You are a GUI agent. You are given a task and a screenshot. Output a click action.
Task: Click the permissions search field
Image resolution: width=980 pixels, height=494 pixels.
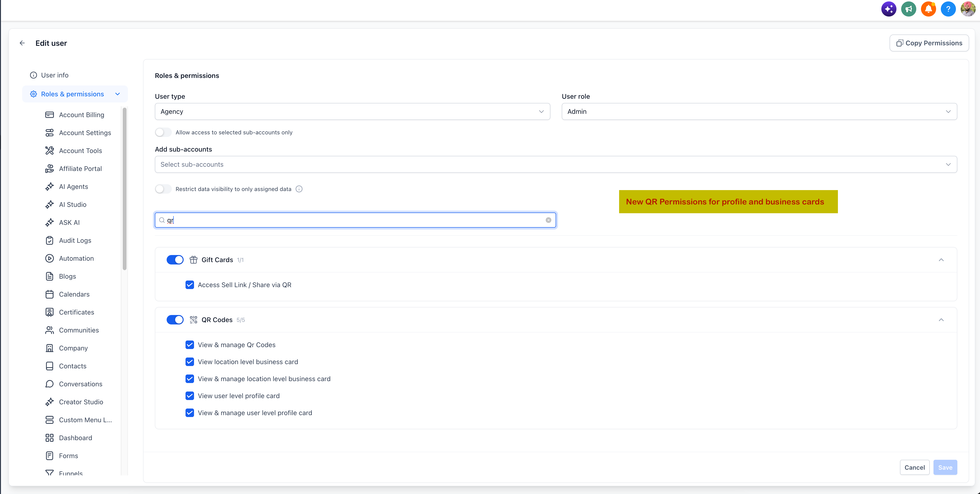click(x=355, y=220)
